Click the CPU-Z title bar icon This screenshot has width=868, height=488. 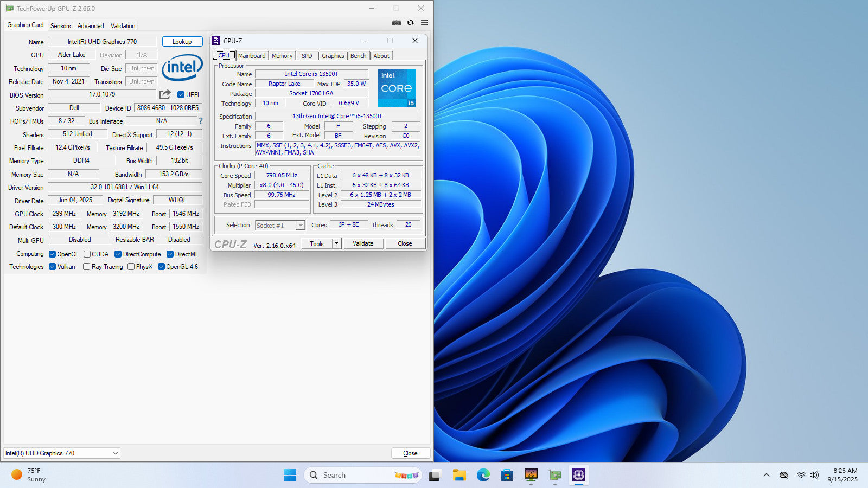pos(216,41)
